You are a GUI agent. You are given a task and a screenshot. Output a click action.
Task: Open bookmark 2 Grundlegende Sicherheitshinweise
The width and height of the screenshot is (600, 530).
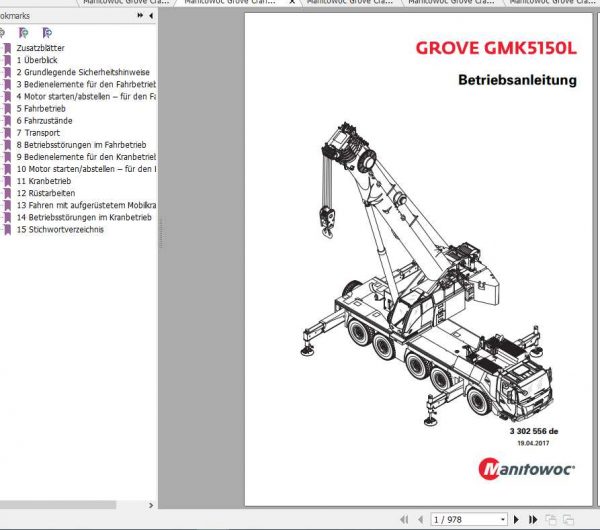(x=83, y=72)
